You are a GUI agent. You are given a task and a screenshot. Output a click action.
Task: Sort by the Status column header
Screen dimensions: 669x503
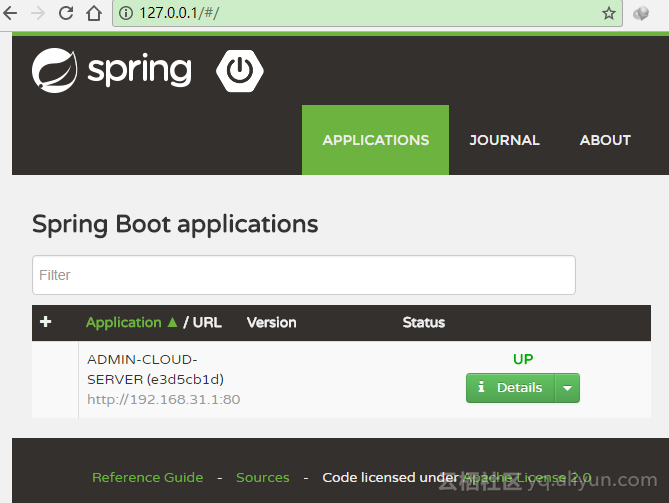[424, 323]
